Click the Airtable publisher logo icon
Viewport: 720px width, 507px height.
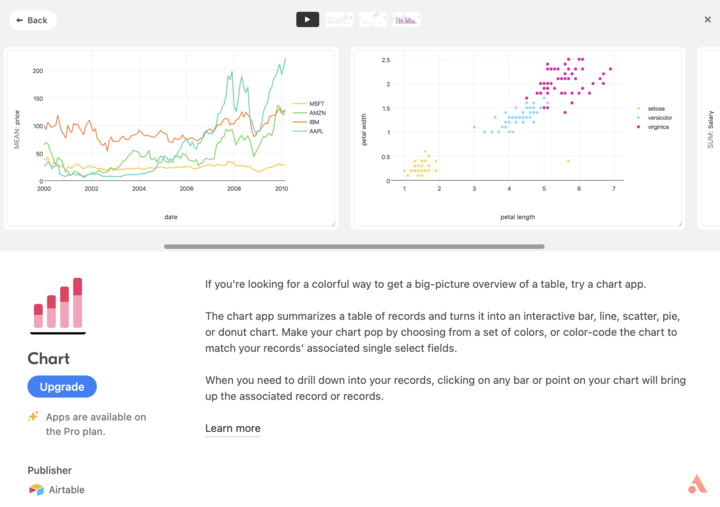pos(36,490)
